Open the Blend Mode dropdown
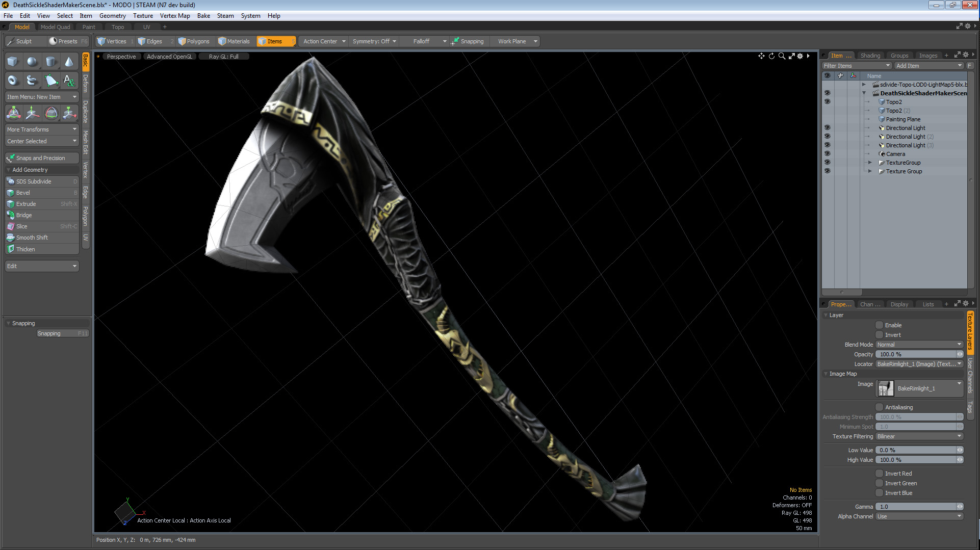This screenshot has height=550, width=980. click(x=919, y=345)
